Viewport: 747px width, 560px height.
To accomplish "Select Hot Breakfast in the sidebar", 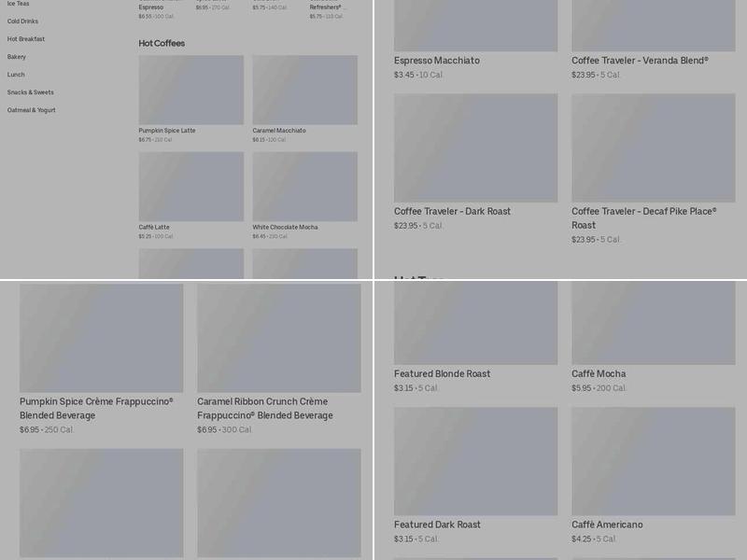I will [x=26, y=39].
